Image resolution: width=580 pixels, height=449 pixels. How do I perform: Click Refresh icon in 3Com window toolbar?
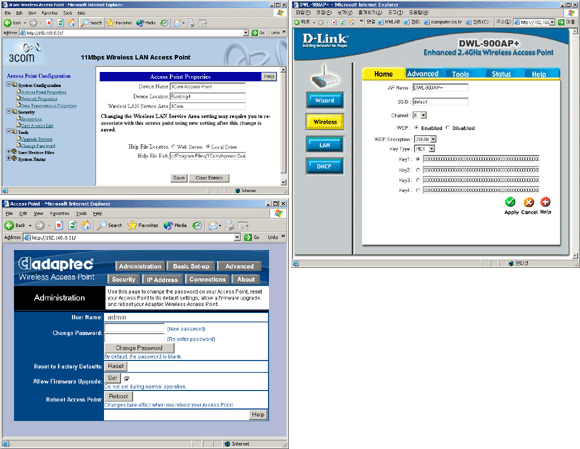click(60, 23)
